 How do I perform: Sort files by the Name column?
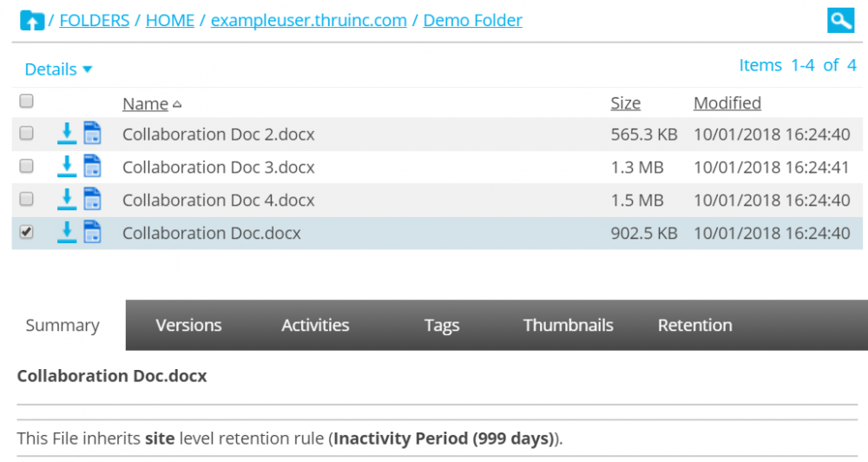(145, 104)
